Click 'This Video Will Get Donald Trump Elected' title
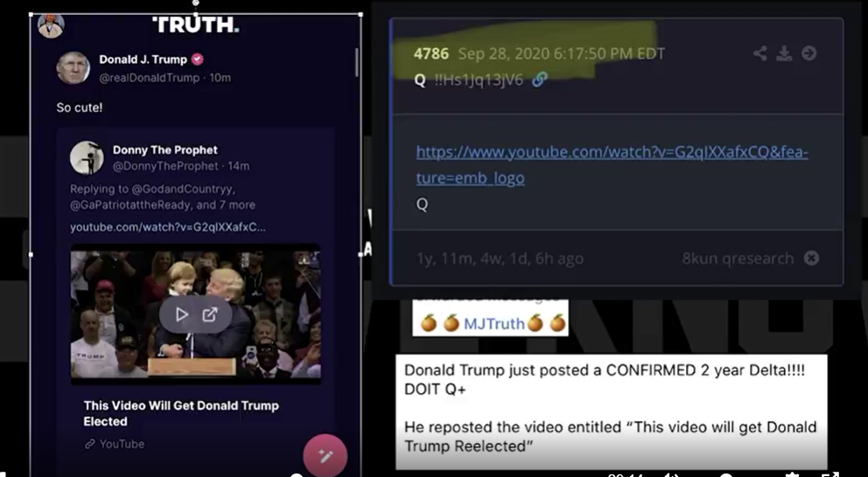This screenshot has width=868, height=477. coord(181,413)
